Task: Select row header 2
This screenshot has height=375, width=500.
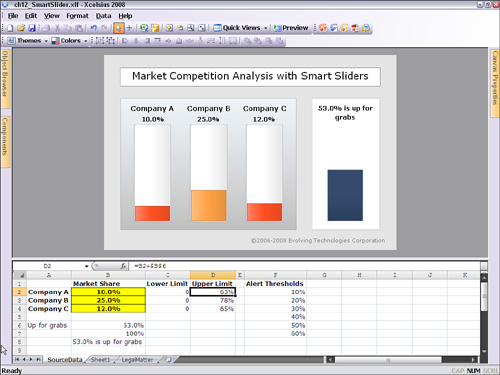Action: coord(20,292)
